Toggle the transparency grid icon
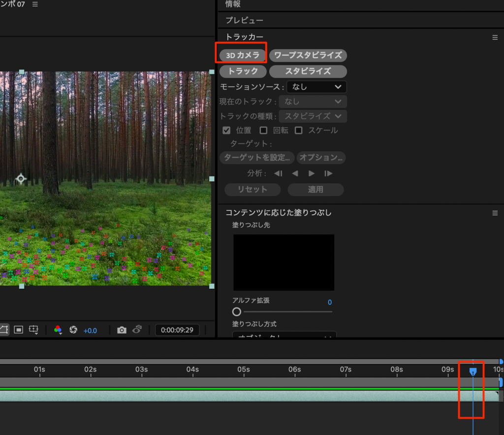The image size is (504, 435). pos(18,330)
